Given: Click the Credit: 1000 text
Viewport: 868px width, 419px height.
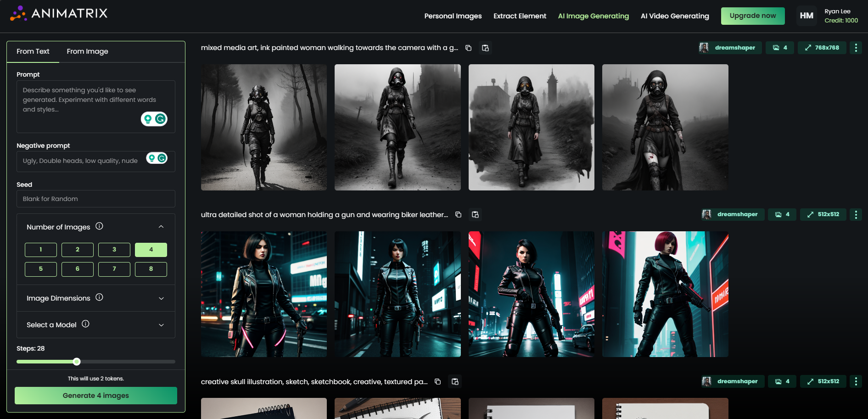Looking at the screenshot, I should pos(841,21).
